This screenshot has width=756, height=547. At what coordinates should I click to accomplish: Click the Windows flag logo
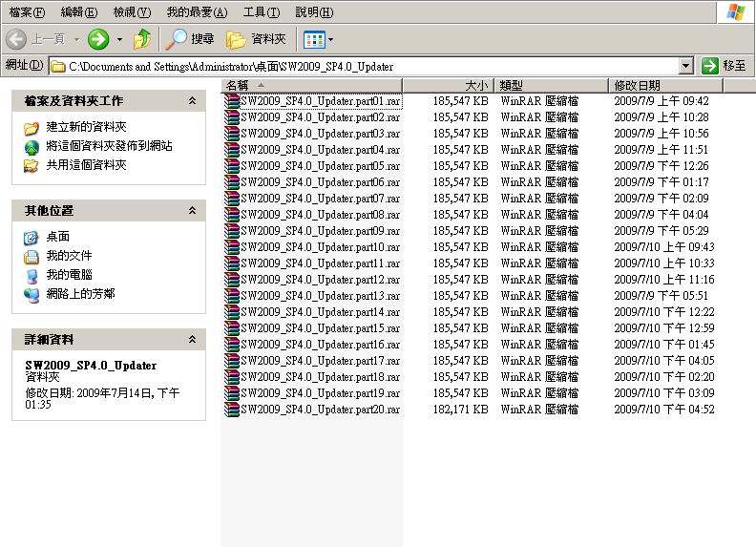click(x=736, y=12)
